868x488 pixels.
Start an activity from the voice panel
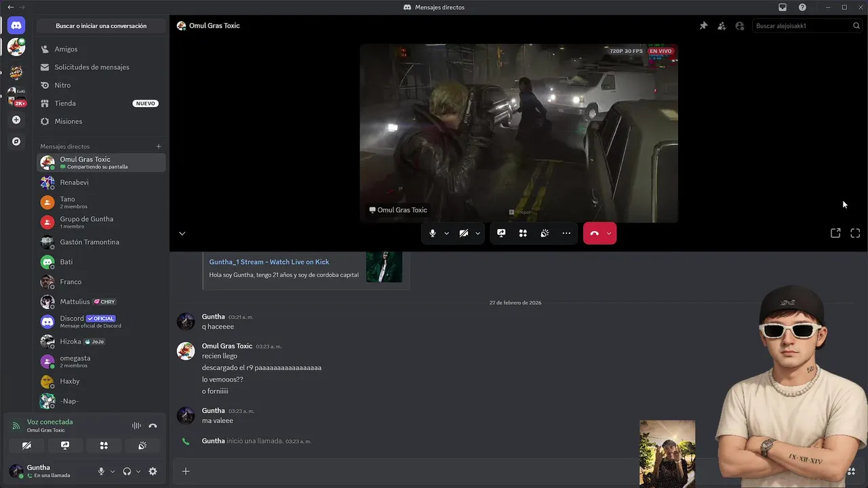point(104,445)
